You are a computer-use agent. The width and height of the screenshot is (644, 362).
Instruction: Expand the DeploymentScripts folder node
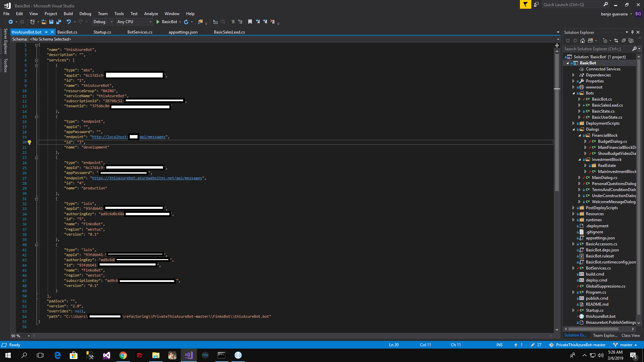[573, 123]
